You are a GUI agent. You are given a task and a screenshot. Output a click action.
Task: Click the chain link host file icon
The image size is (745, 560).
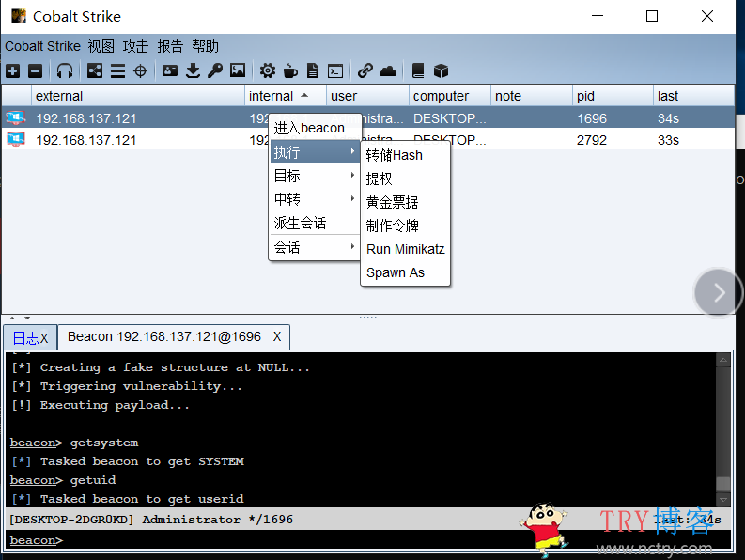coord(365,71)
